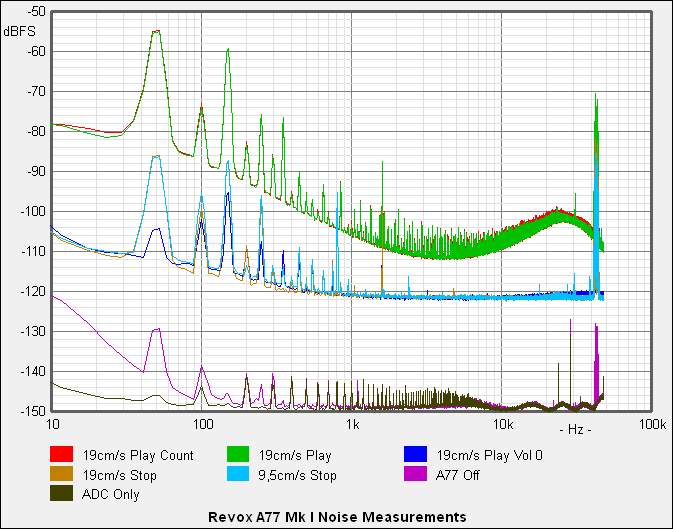Image resolution: width=673 pixels, height=529 pixels.
Task: Click the red 19cm/s Play Count swatch
Action: click(x=61, y=454)
